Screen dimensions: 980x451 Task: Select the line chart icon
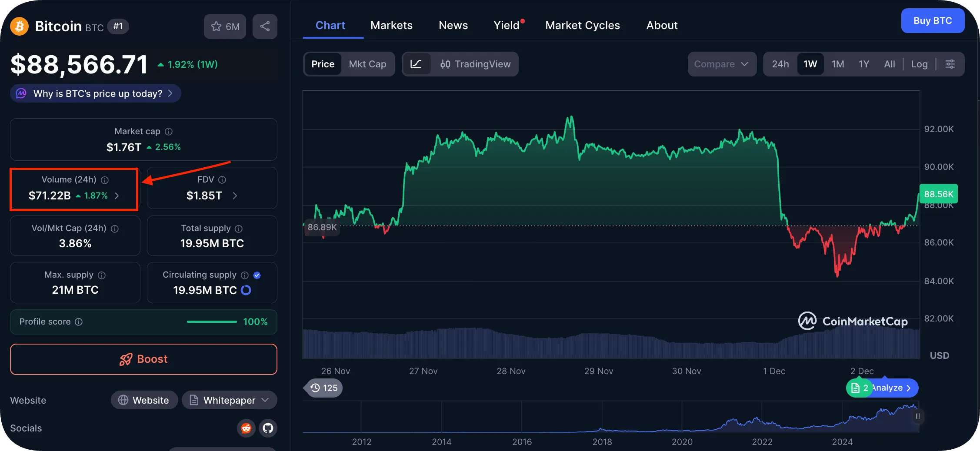coord(417,64)
